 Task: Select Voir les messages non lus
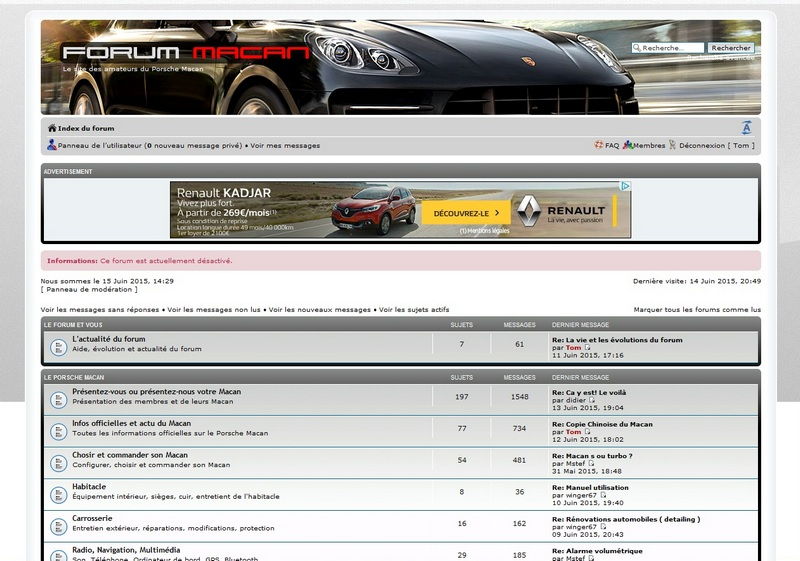pos(214,310)
